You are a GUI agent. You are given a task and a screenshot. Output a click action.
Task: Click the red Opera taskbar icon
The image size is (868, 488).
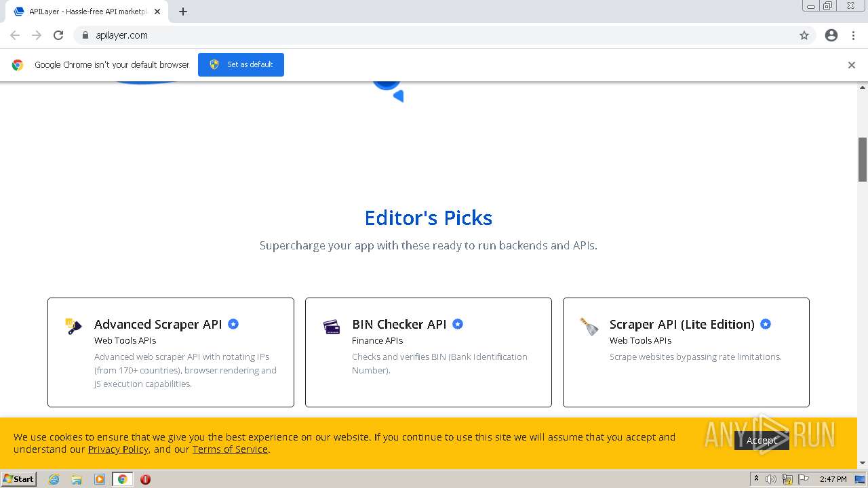[145, 479]
